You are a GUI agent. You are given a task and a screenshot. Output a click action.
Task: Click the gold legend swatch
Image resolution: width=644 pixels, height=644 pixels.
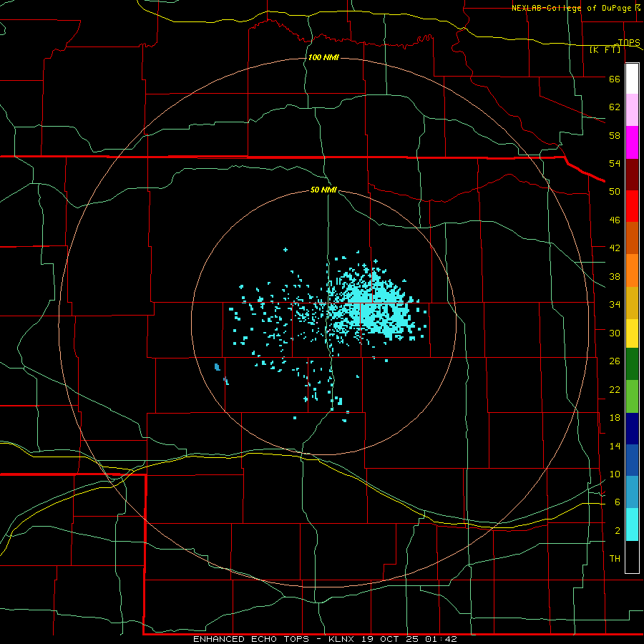(x=632, y=303)
